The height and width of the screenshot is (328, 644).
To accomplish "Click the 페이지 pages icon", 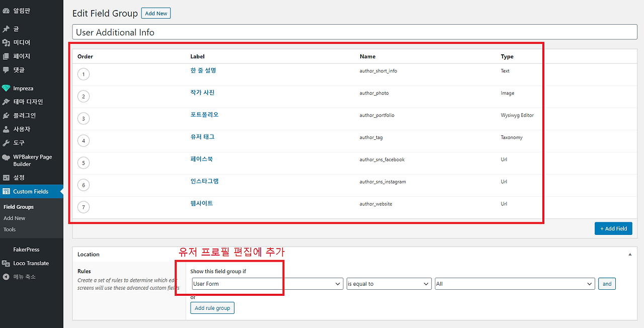I will click(6, 56).
